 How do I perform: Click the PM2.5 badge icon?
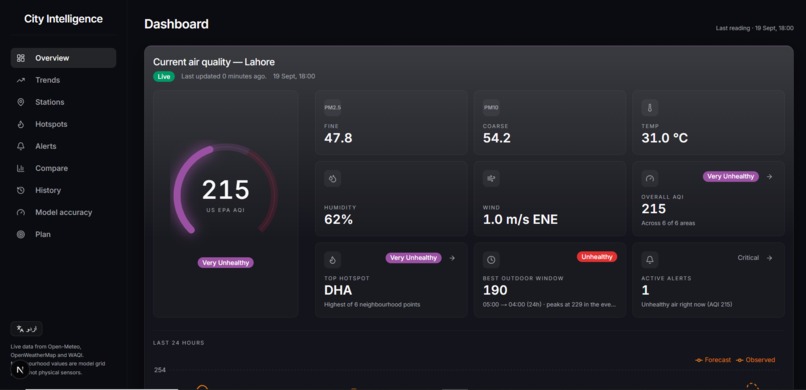pyautogui.click(x=333, y=108)
